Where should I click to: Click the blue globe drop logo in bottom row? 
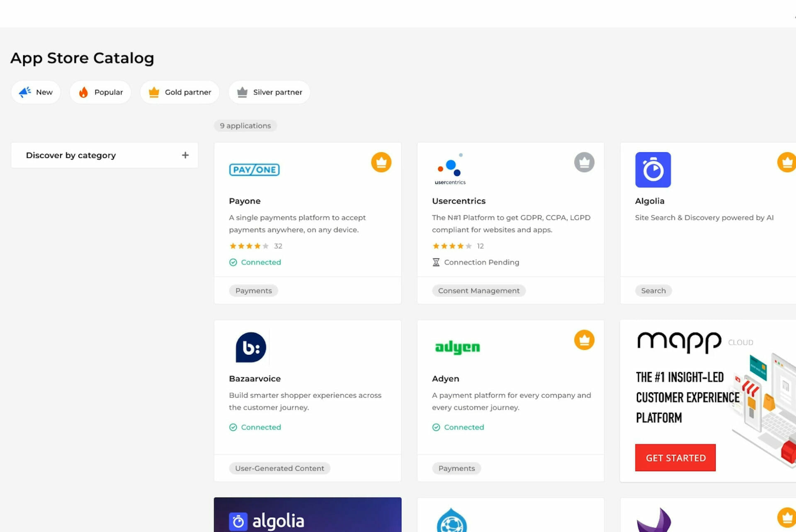(x=451, y=520)
